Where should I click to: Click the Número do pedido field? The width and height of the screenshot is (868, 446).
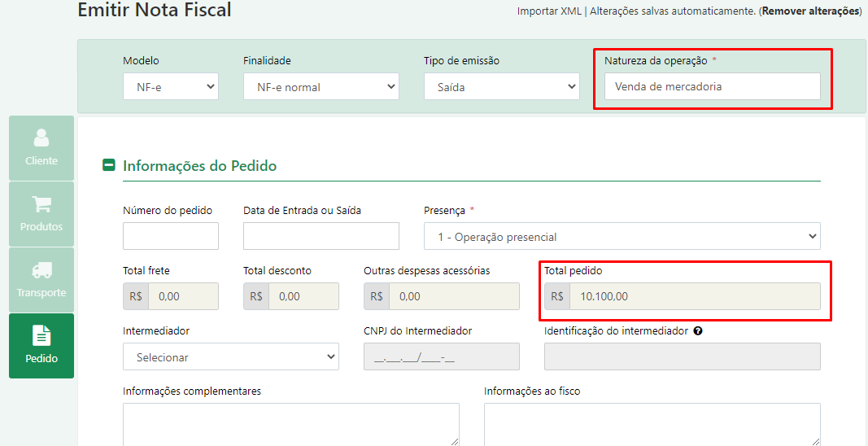click(171, 237)
